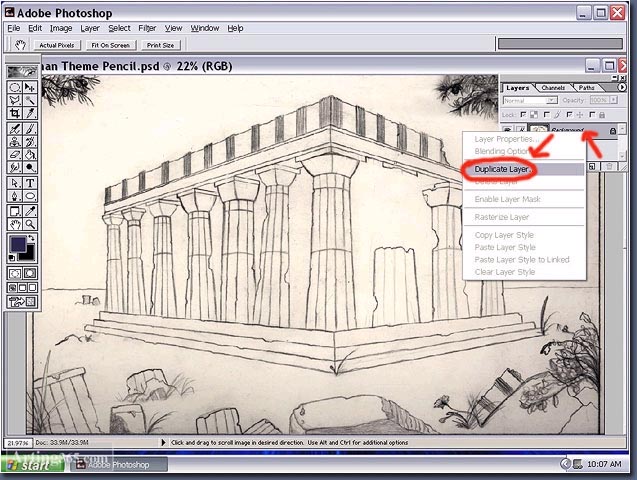The height and width of the screenshot is (480, 637).
Task: Open the Normal blend mode dropdown
Action: 530,100
